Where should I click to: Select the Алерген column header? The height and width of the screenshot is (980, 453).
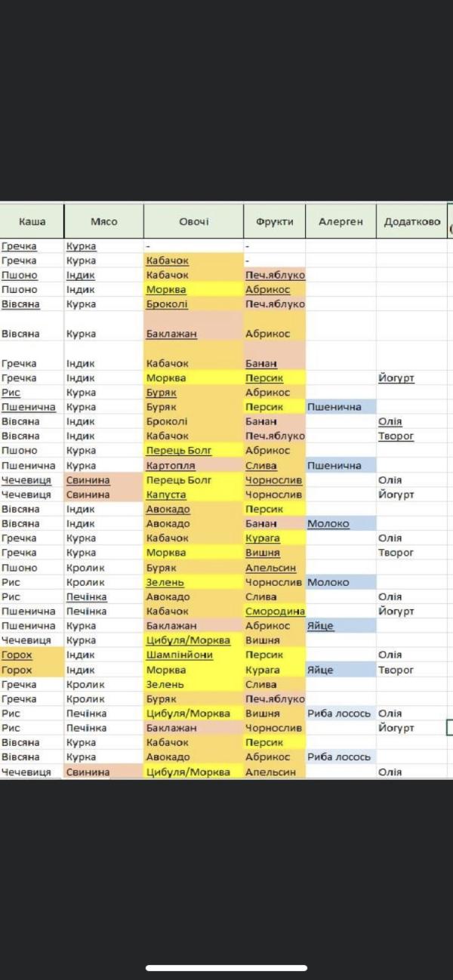[341, 222]
